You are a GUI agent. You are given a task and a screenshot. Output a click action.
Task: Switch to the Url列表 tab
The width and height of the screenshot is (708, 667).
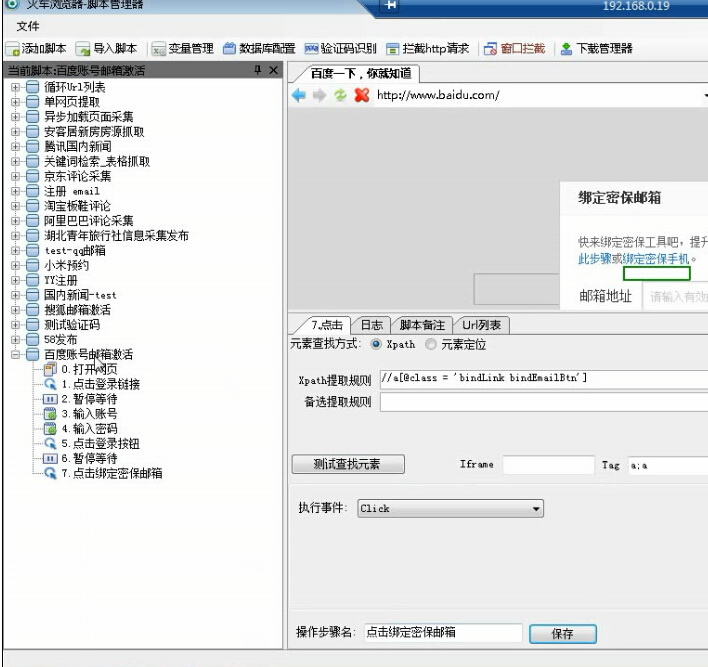[x=481, y=325]
